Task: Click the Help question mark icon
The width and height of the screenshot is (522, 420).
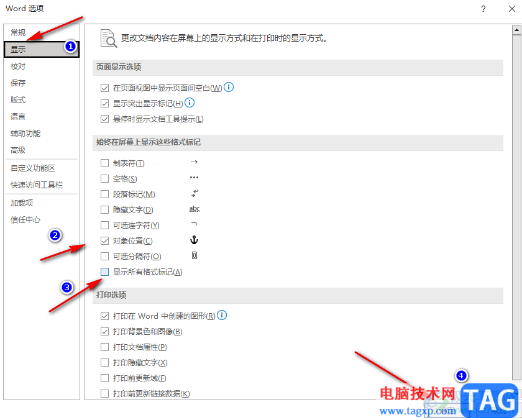Action: point(483,9)
